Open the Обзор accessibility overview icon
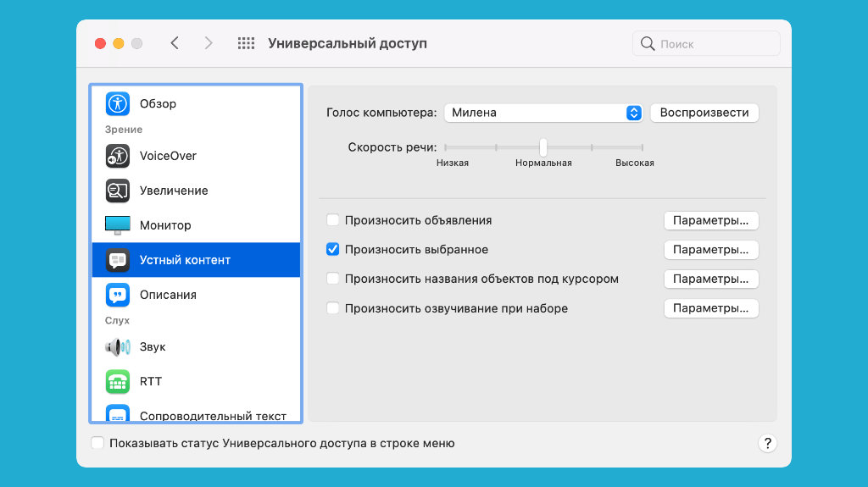 pos(118,103)
